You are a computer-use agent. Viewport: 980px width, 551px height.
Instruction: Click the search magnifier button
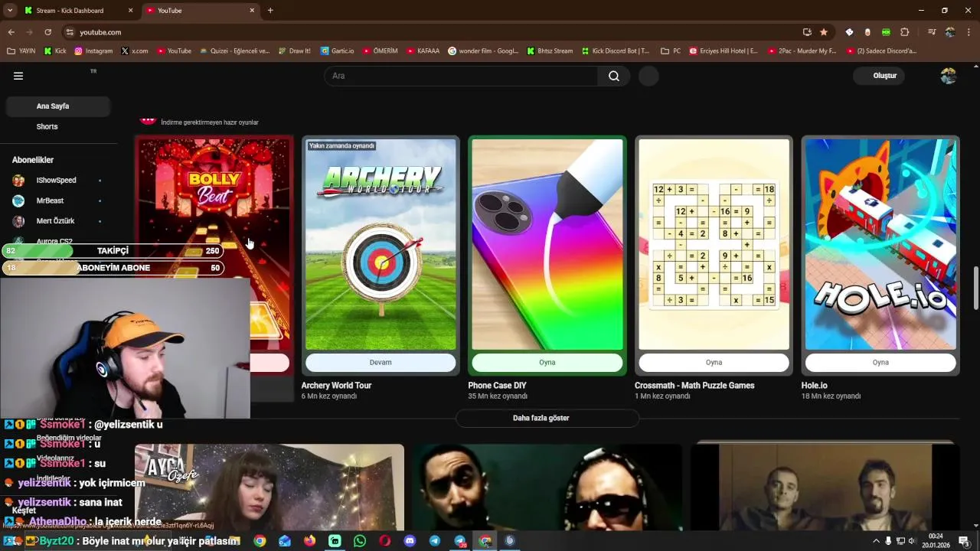click(614, 76)
